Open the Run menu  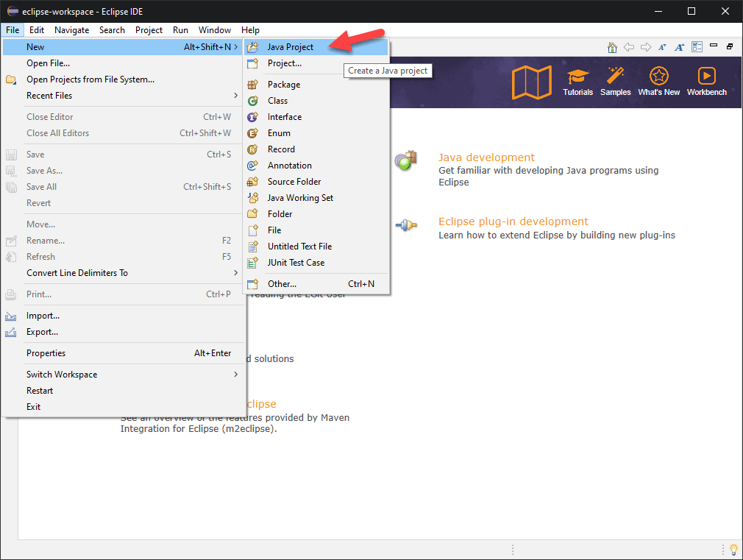tap(180, 30)
